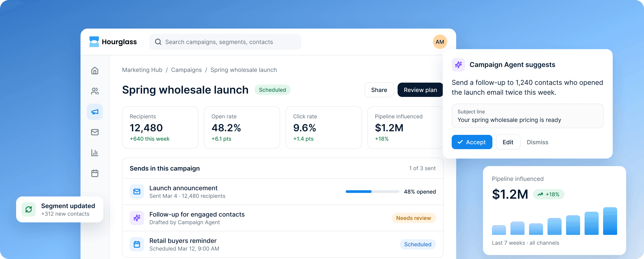The width and height of the screenshot is (644, 259).
Task: Click Edit on the agent suggestion
Action: (x=508, y=142)
